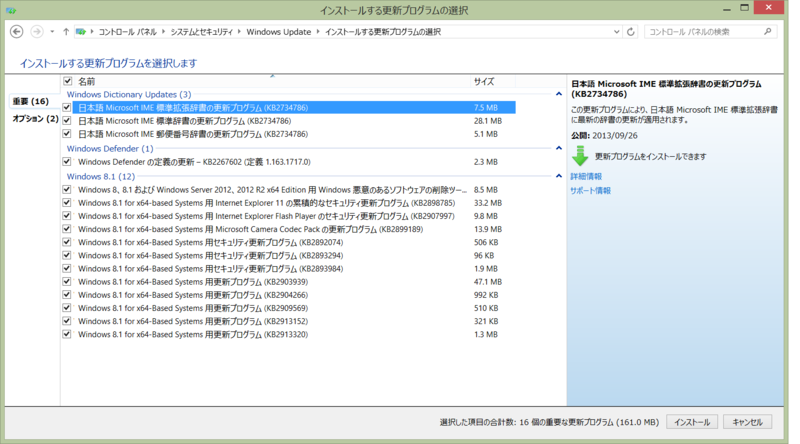Collapse Windows Defender group
The width and height of the screenshot is (800, 444).
pos(559,148)
